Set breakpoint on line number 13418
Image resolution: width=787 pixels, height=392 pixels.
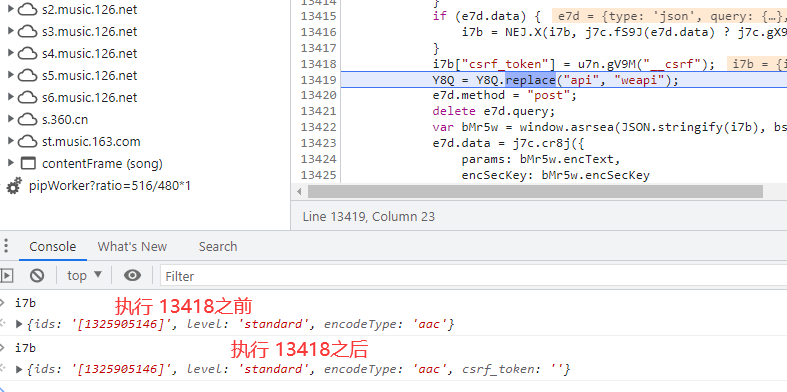click(319, 64)
